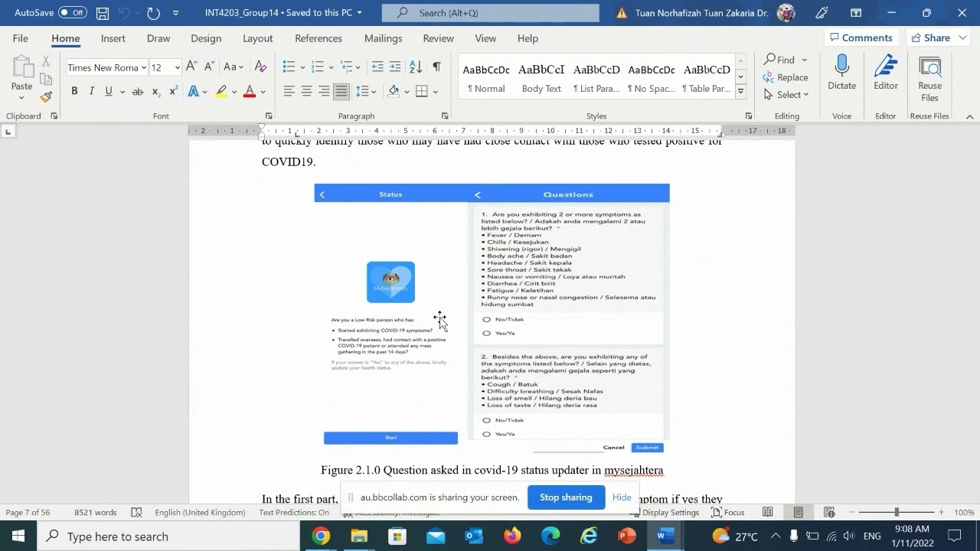Screen dimensions: 980x551
Task: Toggle AutoSave switch
Action: (x=73, y=13)
